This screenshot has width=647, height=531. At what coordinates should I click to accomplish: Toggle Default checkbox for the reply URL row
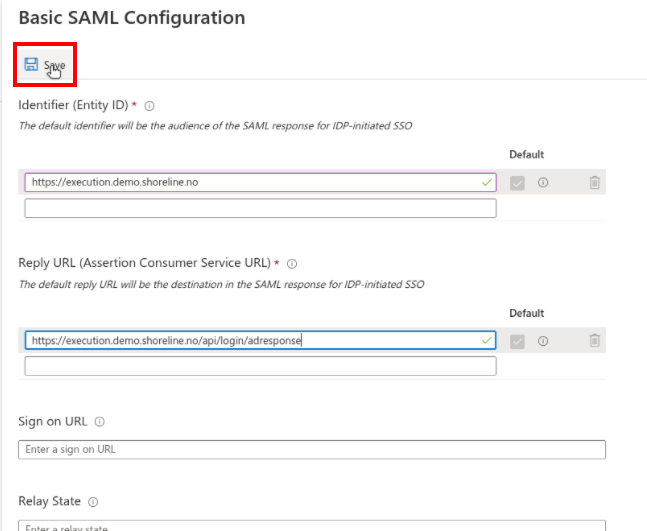(517, 342)
